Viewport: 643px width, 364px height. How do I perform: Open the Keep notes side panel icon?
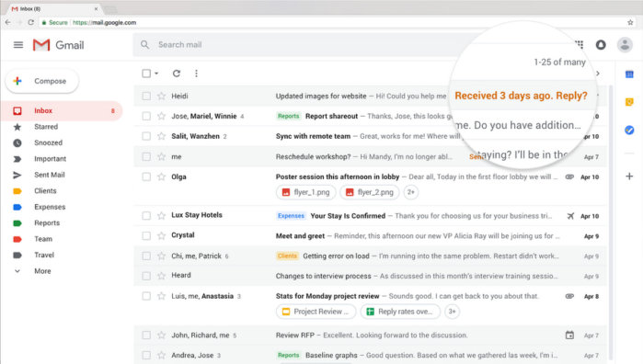(629, 102)
